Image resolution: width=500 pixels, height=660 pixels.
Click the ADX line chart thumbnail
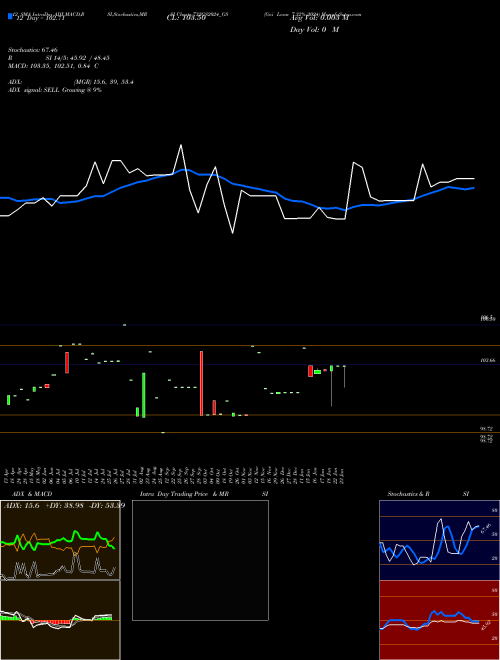click(x=60, y=540)
